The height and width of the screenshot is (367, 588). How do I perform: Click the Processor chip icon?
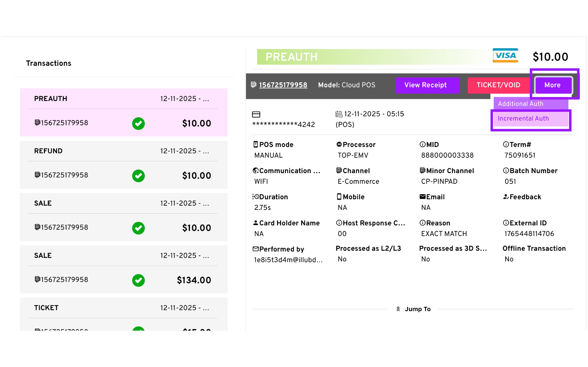coord(339,144)
